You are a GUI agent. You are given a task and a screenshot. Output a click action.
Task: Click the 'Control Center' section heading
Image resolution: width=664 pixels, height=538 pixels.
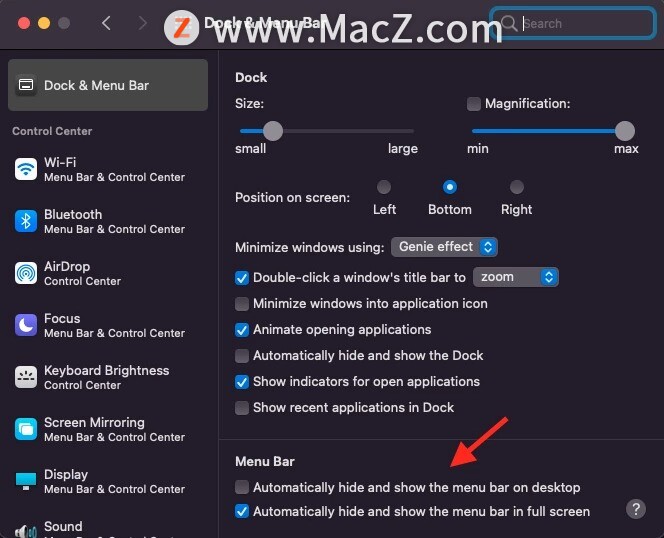52,131
